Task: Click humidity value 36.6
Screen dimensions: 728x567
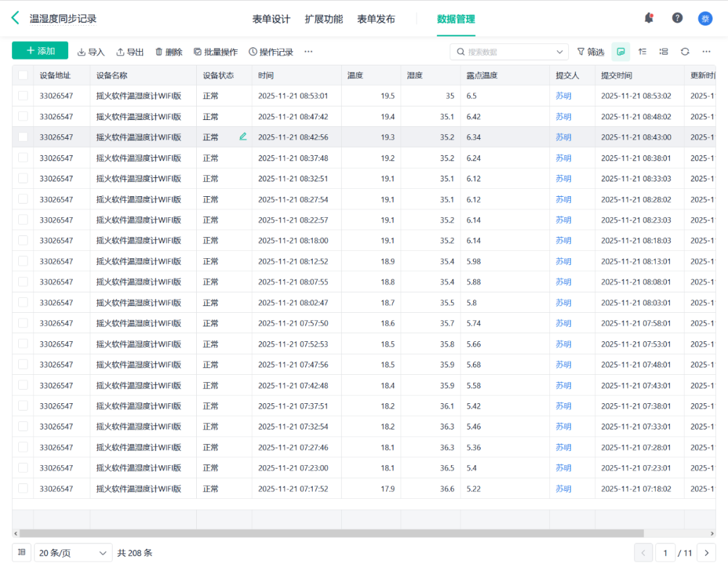Action: click(447, 489)
